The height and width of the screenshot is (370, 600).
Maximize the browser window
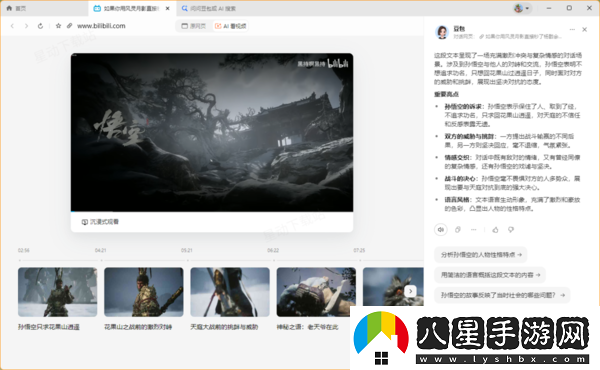(569, 8)
